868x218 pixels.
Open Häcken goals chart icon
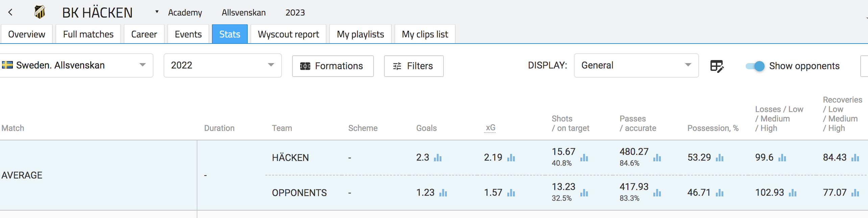[438, 158]
